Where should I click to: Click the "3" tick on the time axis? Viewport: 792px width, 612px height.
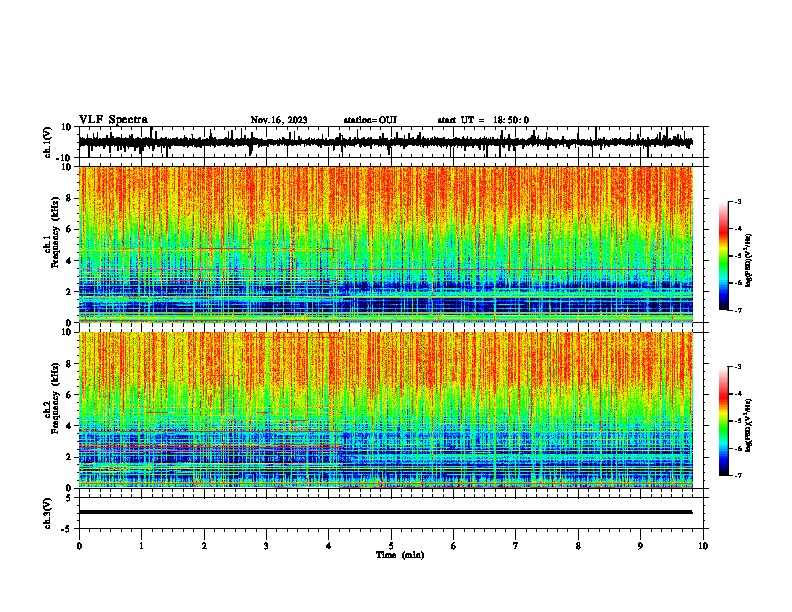(266, 546)
